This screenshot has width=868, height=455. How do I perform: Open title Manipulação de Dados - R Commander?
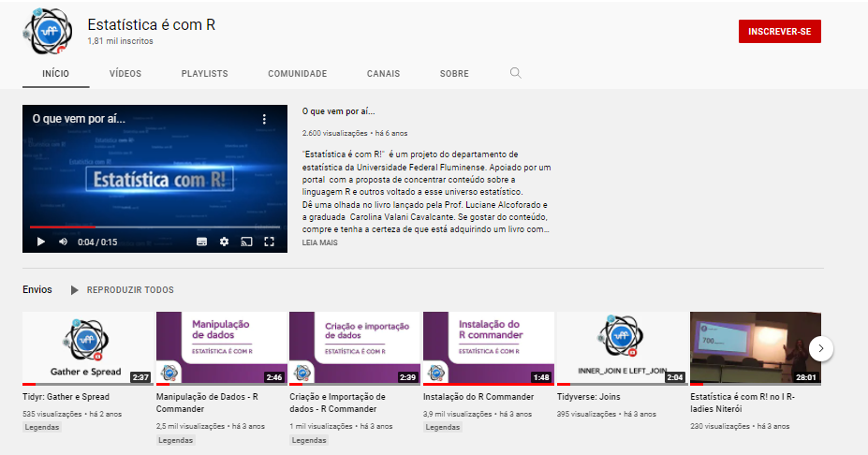[207, 403]
